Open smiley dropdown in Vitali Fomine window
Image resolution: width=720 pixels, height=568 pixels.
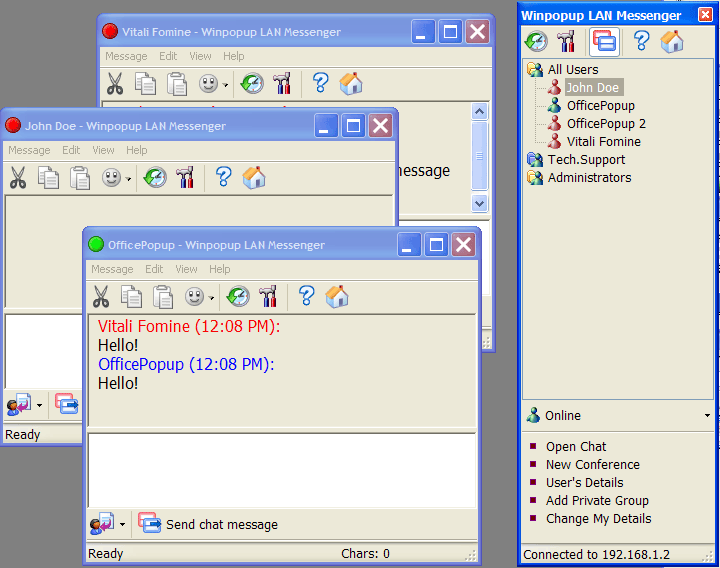(x=225, y=85)
